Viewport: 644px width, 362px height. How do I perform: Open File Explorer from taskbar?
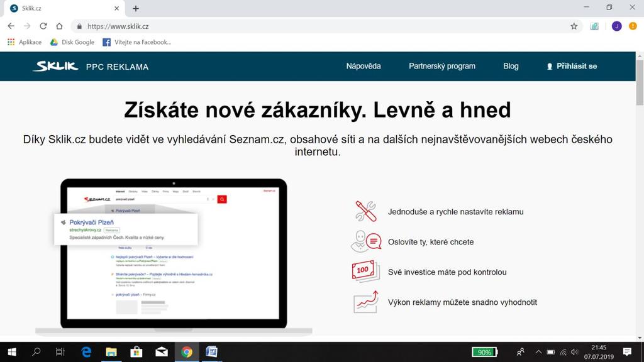tap(111, 352)
